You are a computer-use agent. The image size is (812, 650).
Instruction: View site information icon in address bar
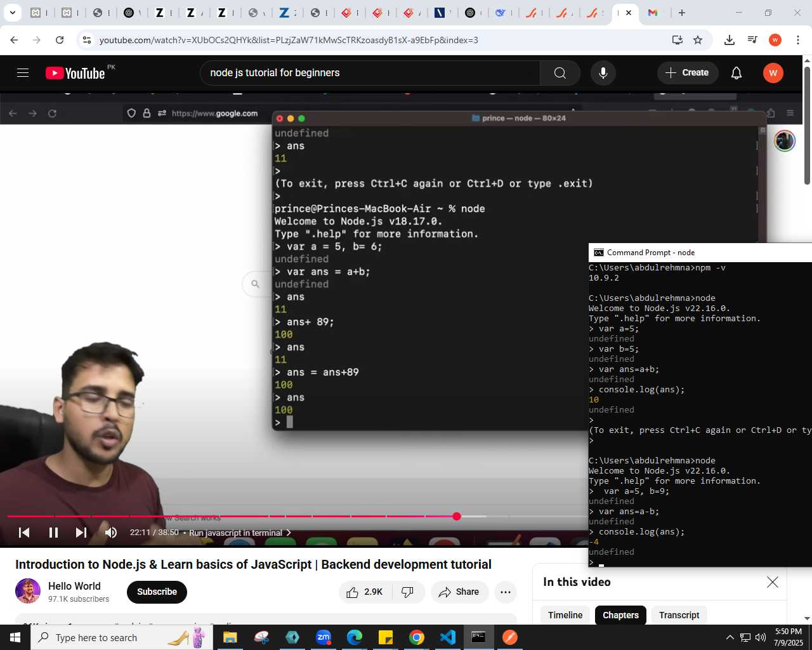[87, 40]
